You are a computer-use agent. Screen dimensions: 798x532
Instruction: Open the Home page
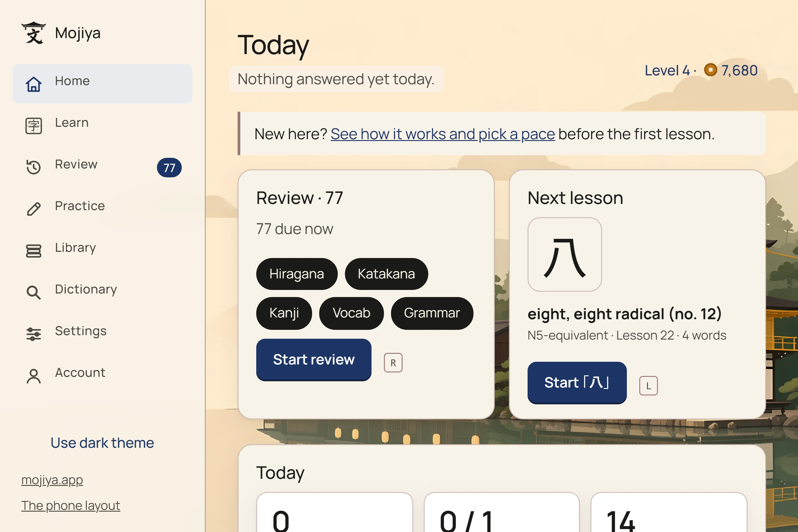coord(103,84)
